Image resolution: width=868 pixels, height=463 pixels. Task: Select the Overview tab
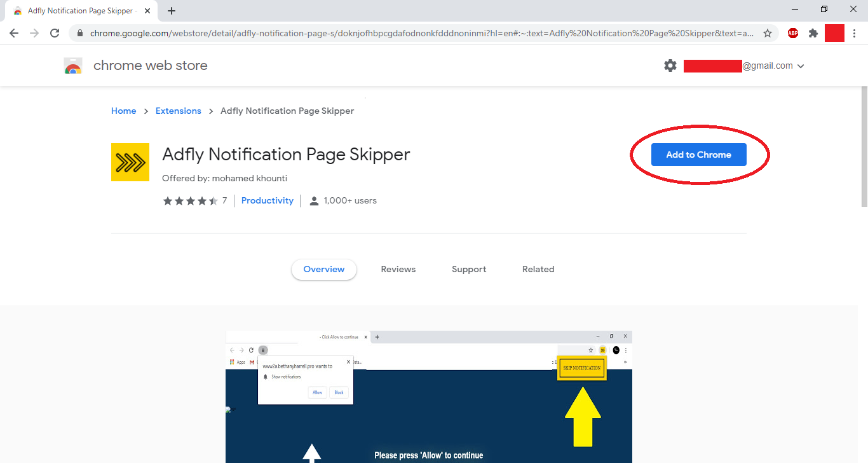pos(324,269)
